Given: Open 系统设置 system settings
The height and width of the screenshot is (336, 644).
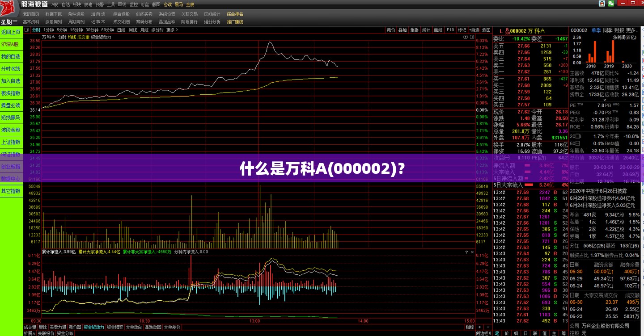Looking at the screenshot, I should (167, 14).
